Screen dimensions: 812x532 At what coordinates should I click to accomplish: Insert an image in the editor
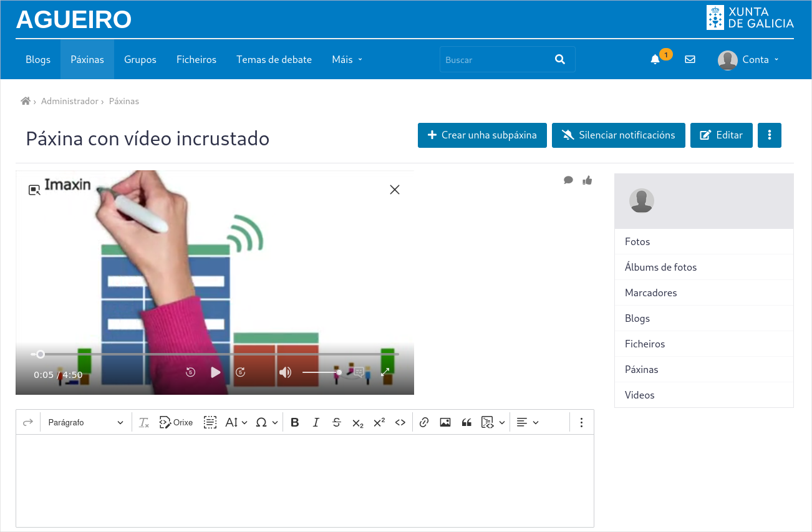pos(445,422)
